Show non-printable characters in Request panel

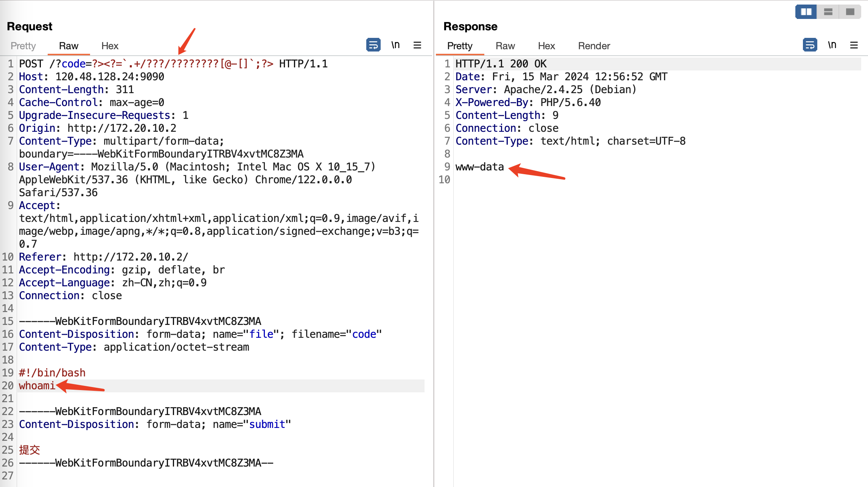(395, 45)
